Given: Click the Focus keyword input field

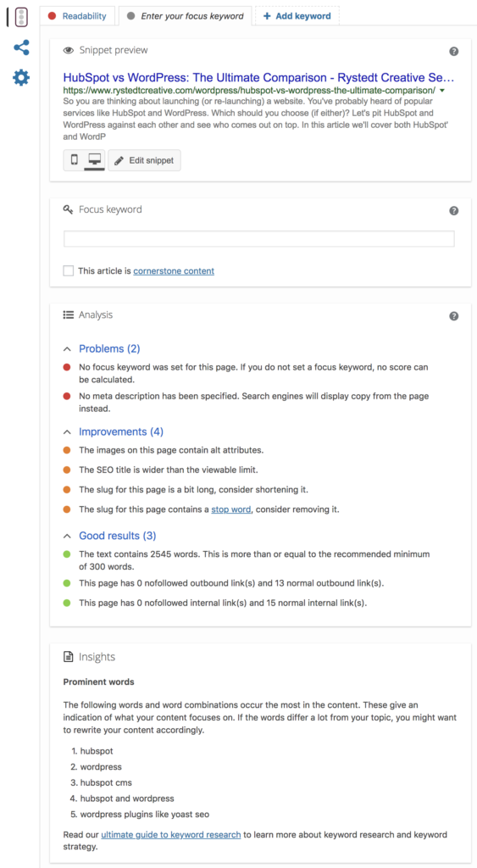Looking at the screenshot, I should pos(259,239).
